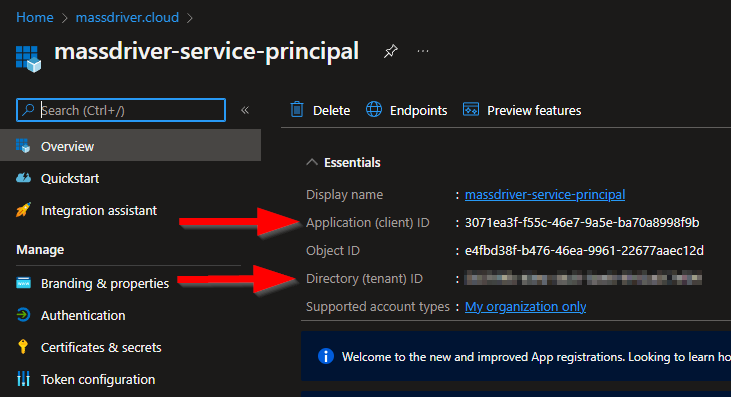This screenshot has width=731, height=397.
Task: Open Token configuration
Action: click(x=98, y=379)
